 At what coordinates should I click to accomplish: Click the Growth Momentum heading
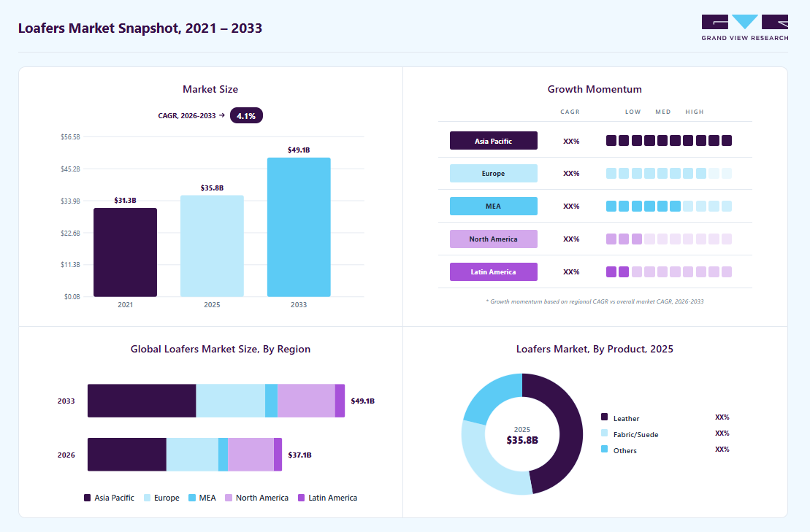click(x=595, y=89)
